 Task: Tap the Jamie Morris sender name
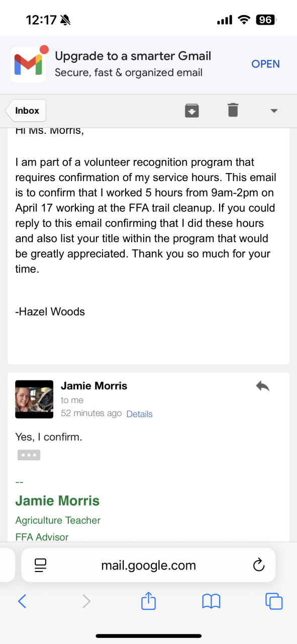(94, 386)
